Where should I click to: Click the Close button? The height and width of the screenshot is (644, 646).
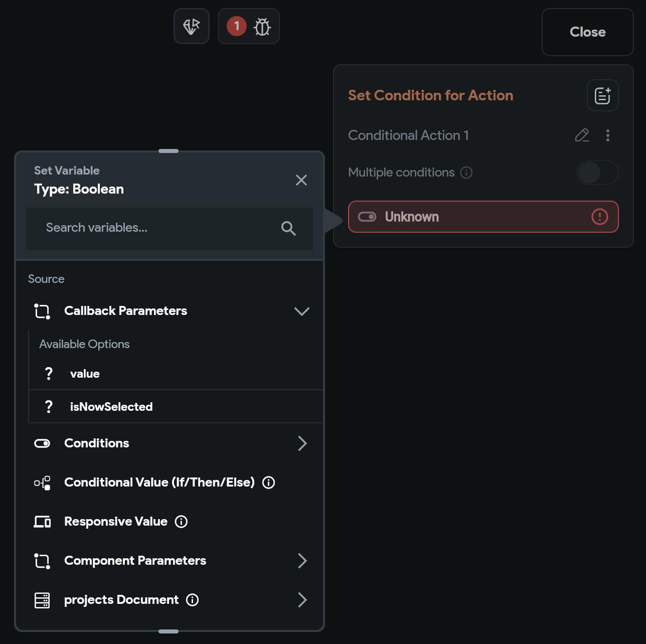tap(587, 32)
